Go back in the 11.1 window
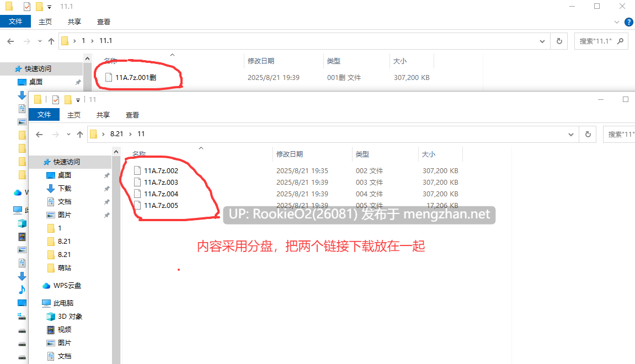 10,41
